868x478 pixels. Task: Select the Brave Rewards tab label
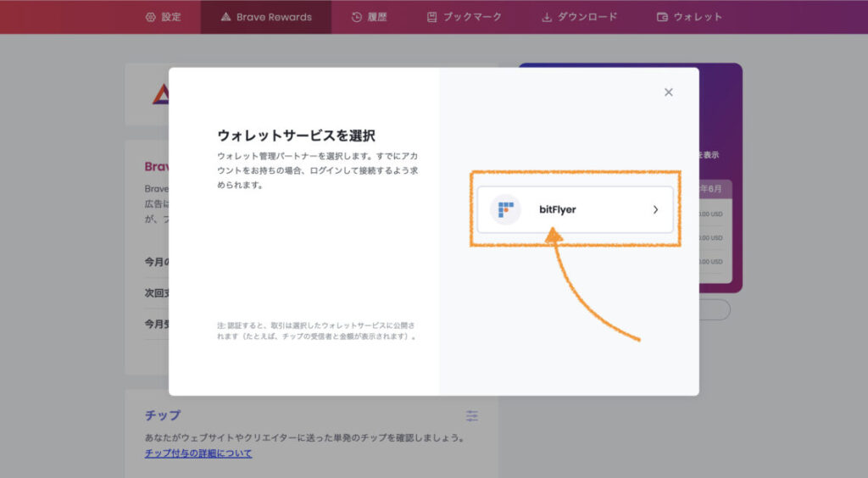pos(274,17)
